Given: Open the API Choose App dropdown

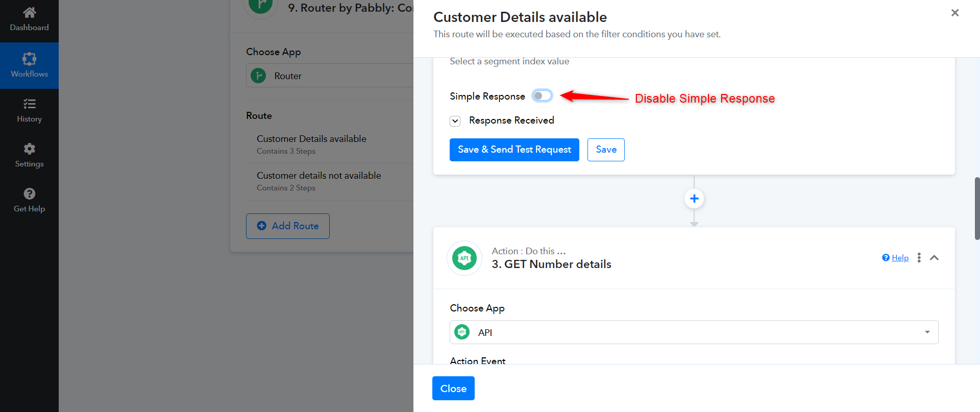Looking at the screenshot, I should tap(694, 332).
